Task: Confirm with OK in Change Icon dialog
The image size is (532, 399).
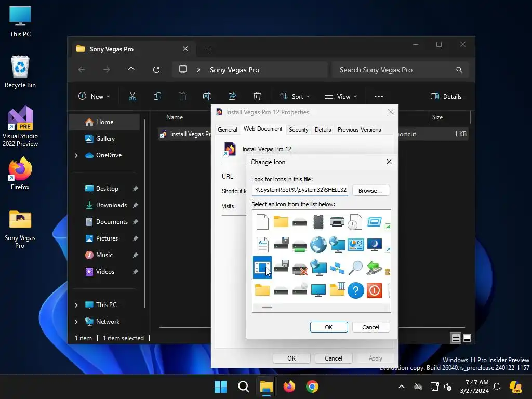Action: (329, 327)
